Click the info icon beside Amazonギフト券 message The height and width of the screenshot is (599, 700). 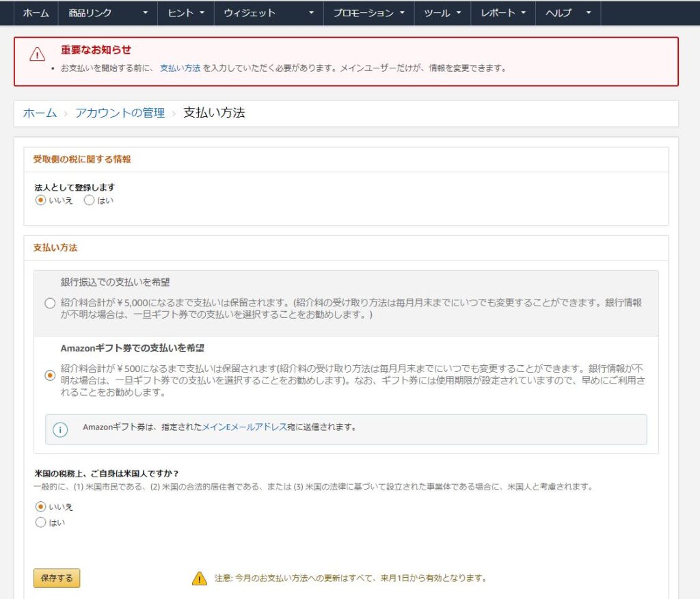click(x=60, y=429)
